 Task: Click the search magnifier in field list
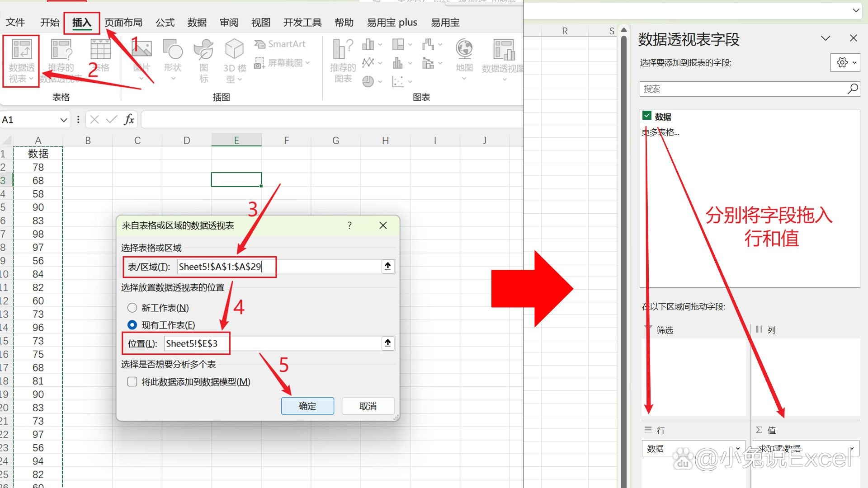click(x=853, y=89)
